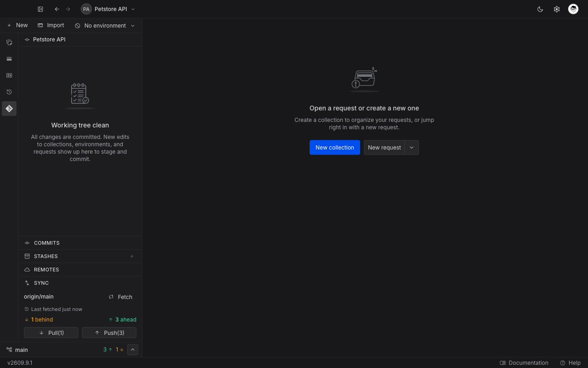588x368 pixels.
Task: Open the Mock servers sidebar icon
Action: click(9, 75)
